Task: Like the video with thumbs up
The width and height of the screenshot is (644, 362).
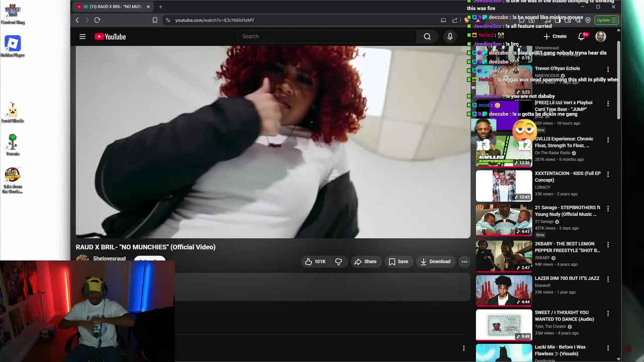Action: 315,261
